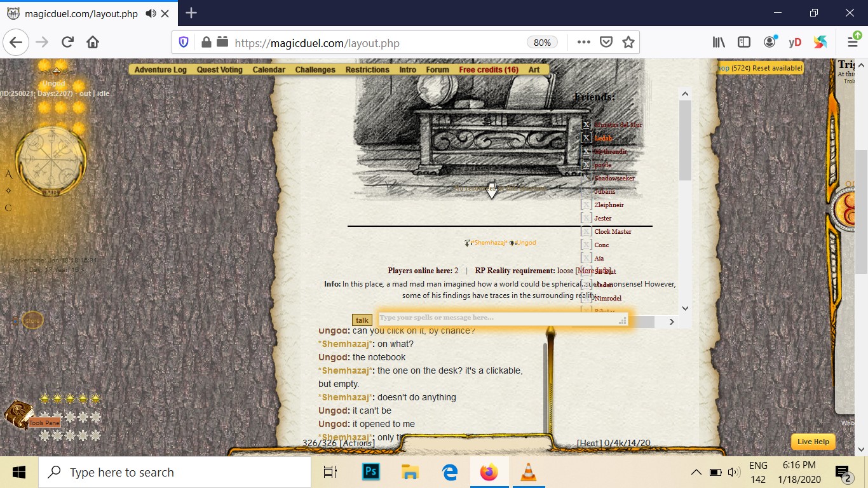Open the Firefox library icon

pyautogui.click(x=719, y=43)
